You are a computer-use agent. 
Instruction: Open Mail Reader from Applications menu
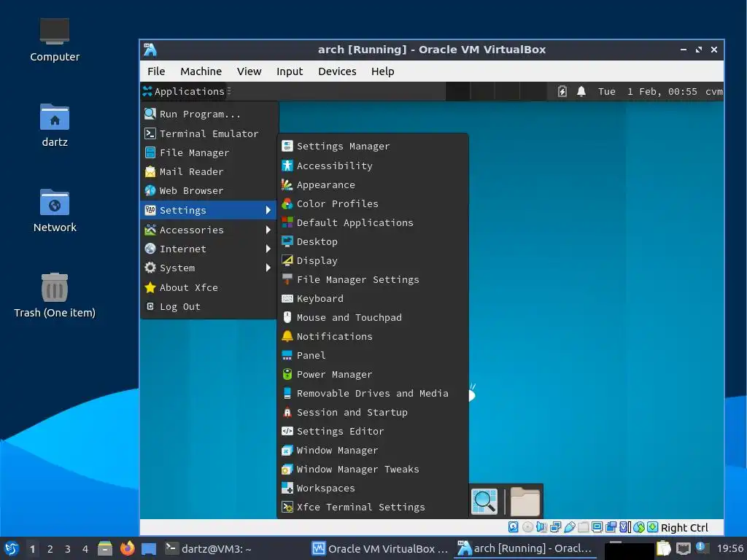click(x=209, y=172)
